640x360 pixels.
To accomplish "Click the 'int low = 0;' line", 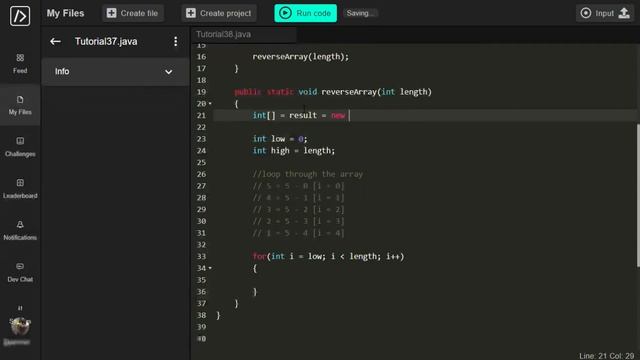I will click(x=280, y=139).
